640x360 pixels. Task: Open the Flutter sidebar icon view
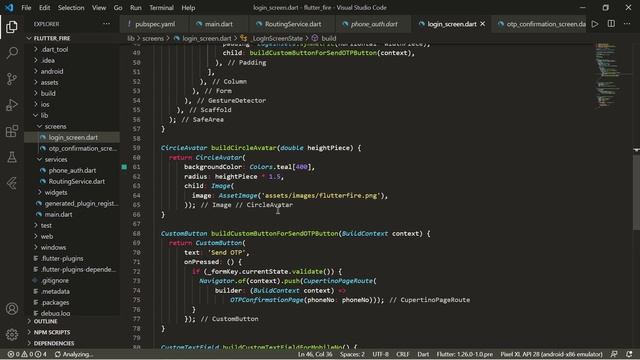(12, 183)
